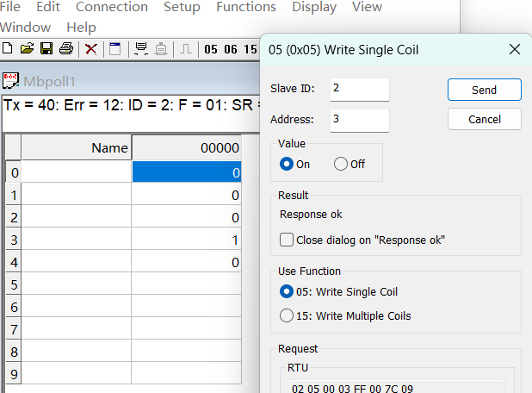Click row header 6 in the table
The image size is (532, 393).
coord(14,307)
